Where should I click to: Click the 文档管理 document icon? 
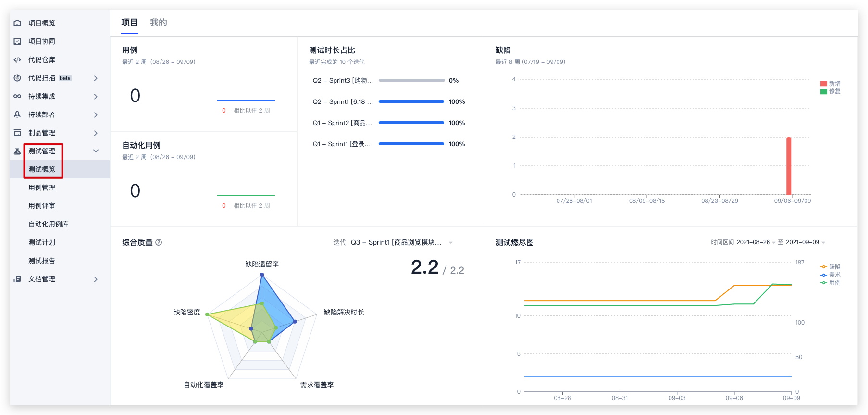[17, 279]
